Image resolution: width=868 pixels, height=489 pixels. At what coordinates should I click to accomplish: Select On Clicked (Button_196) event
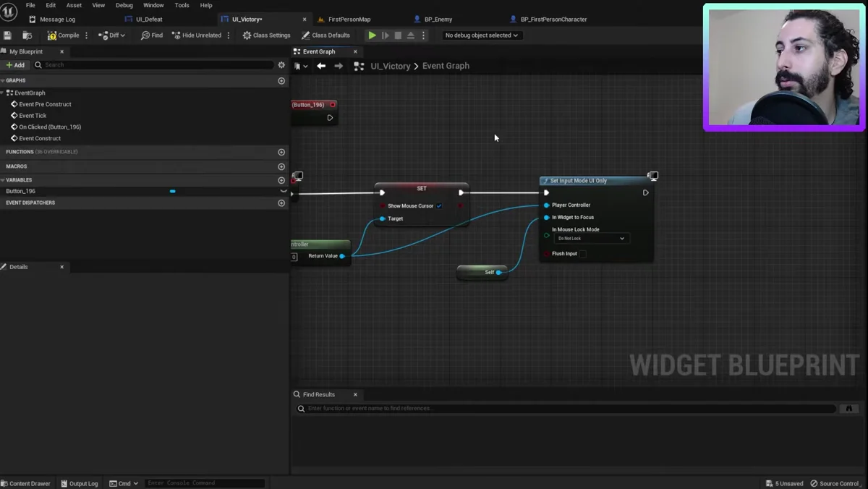(50, 127)
